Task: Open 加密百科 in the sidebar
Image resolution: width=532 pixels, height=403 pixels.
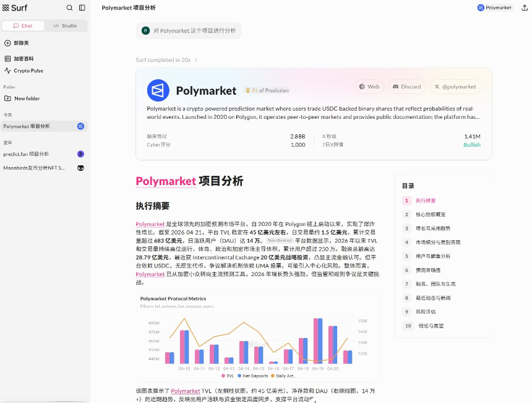Action: 19,58
